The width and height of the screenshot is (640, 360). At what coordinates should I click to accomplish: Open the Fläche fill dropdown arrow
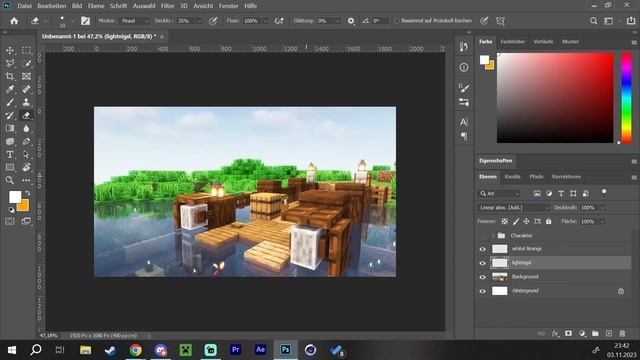601,221
